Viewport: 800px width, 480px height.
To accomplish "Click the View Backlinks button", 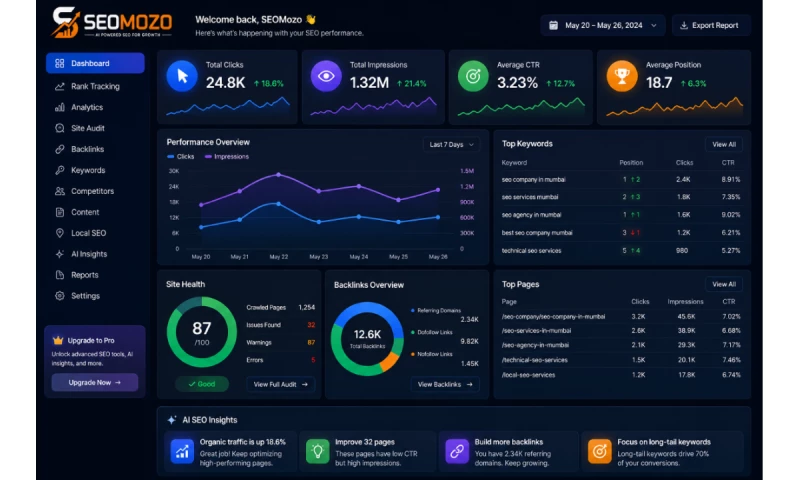I will tap(445, 384).
